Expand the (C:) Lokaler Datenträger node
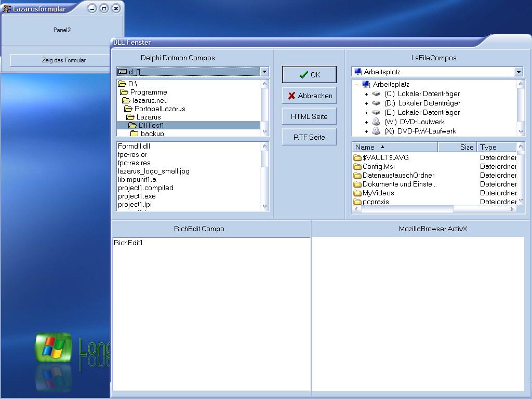 pyautogui.click(x=366, y=94)
